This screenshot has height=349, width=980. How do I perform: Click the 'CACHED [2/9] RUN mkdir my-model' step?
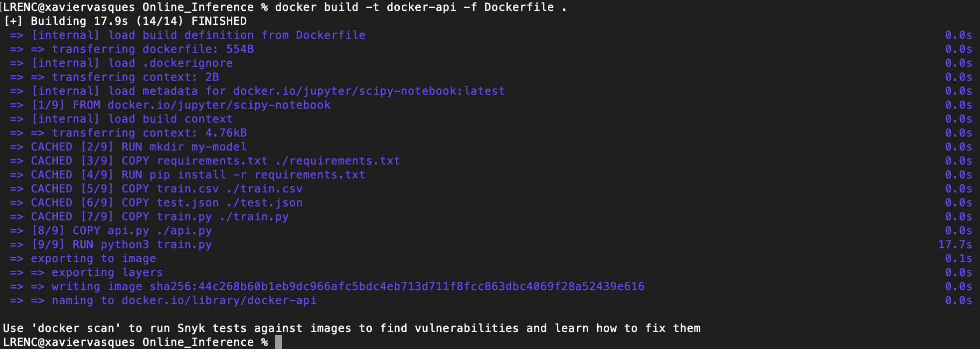pos(139,147)
